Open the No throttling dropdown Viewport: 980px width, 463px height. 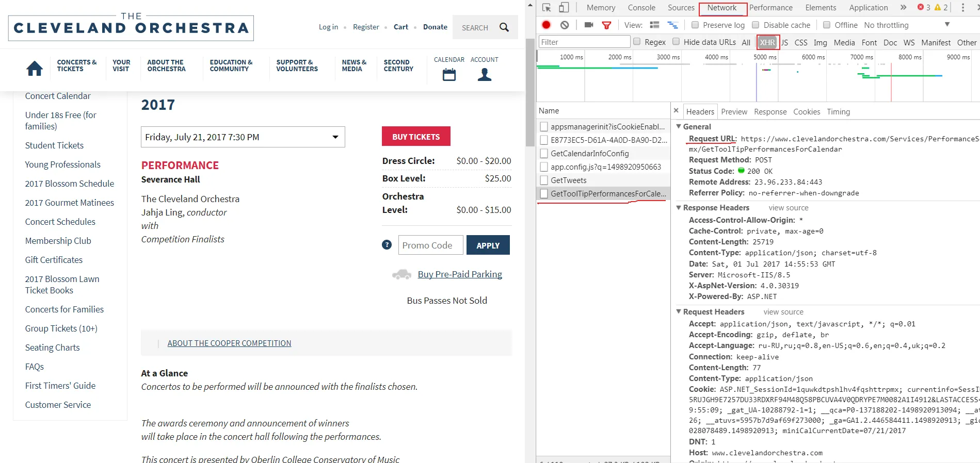(x=907, y=25)
